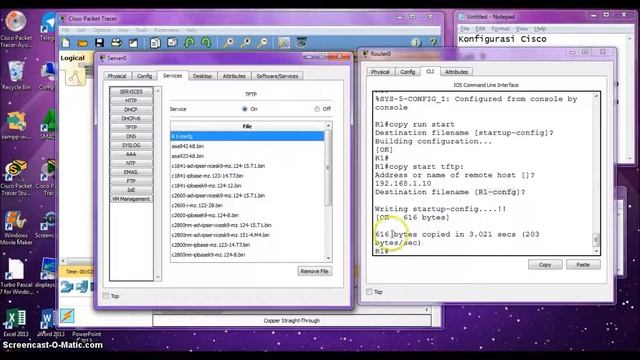Click the Print icon in Packet Tracer toolbar
The height and width of the screenshot is (360, 640).
(116, 42)
